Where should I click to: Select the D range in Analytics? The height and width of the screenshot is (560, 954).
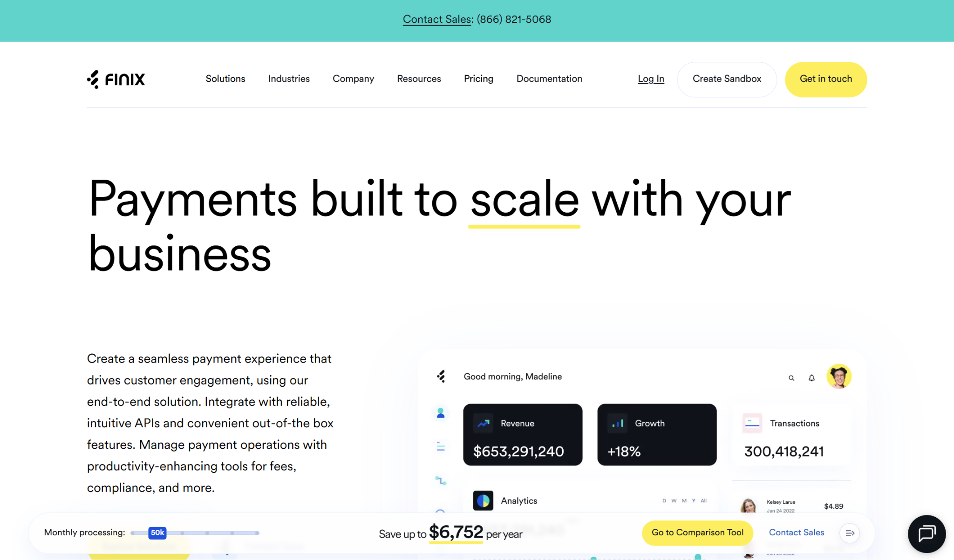point(664,501)
